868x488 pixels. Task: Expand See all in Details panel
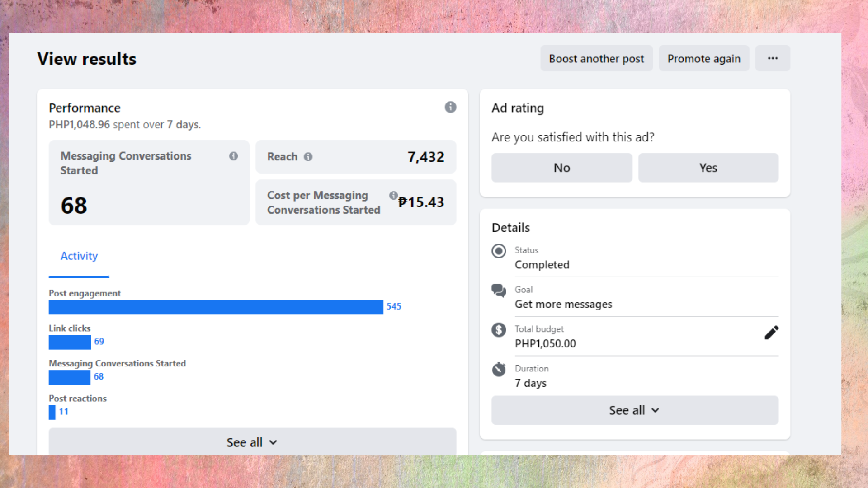point(634,410)
